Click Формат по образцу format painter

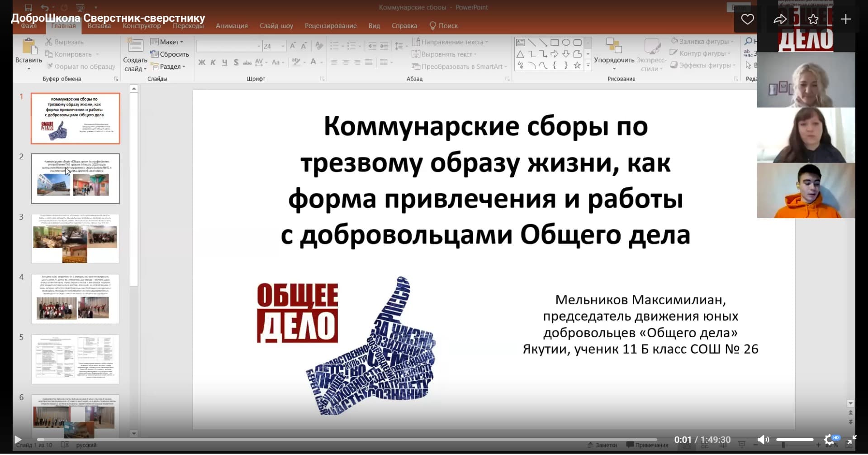coord(81,67)
